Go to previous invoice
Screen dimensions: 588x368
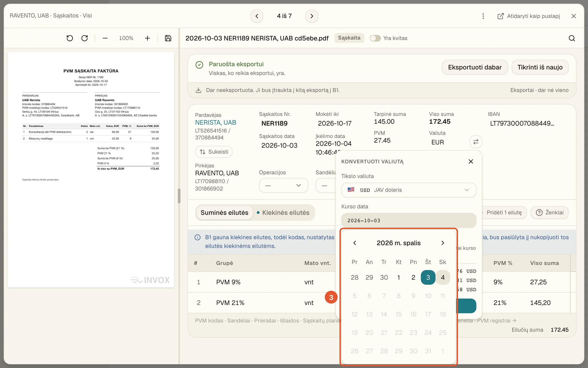[x=257, y=16]
